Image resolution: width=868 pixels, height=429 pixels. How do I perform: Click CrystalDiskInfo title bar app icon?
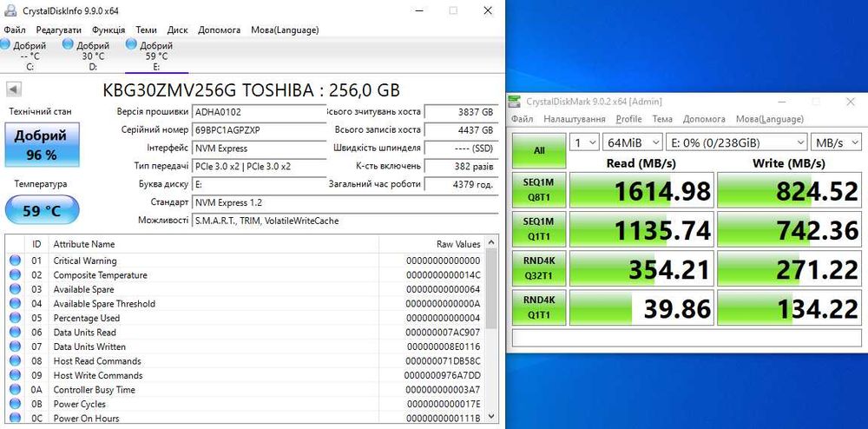pos(10,10)
